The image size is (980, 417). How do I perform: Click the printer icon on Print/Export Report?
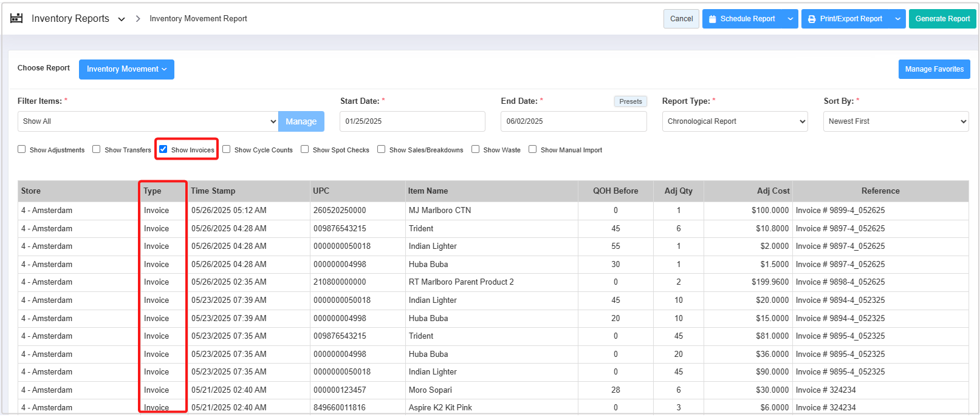pyautogui.click(x=812, y=19)
